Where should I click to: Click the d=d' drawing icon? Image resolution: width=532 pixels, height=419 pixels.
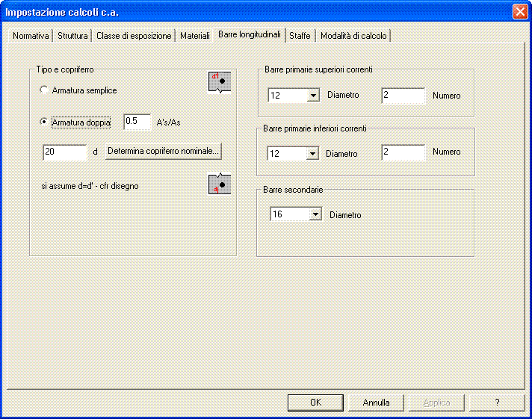tap(219, 184)
